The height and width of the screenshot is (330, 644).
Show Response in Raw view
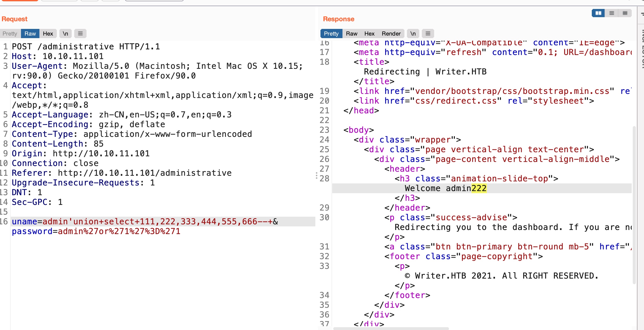click(x=351, y=34)
